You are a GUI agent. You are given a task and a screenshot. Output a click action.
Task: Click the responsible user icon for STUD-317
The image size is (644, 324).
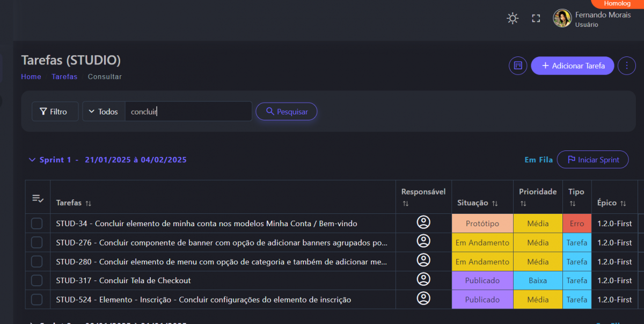tap(423, 280)
